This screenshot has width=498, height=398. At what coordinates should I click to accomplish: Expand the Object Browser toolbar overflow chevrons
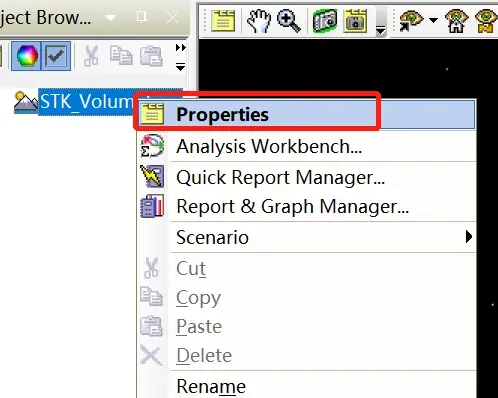[180, 48]
